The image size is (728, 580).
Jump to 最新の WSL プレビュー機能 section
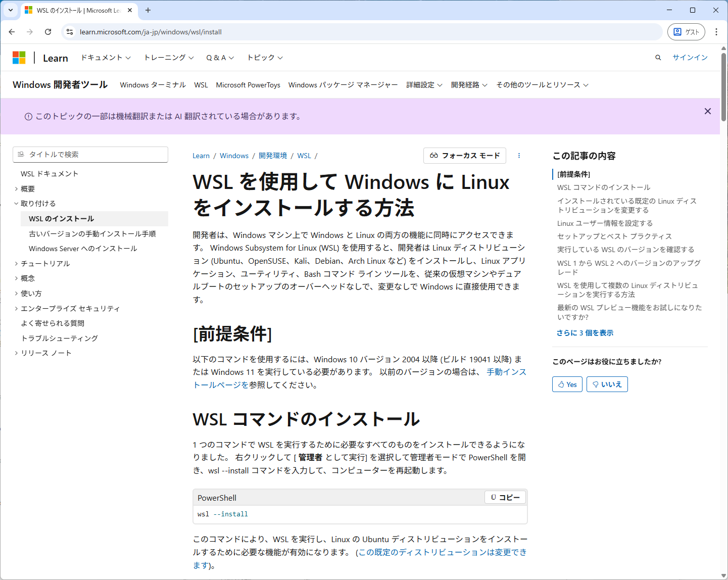point(629,312)
